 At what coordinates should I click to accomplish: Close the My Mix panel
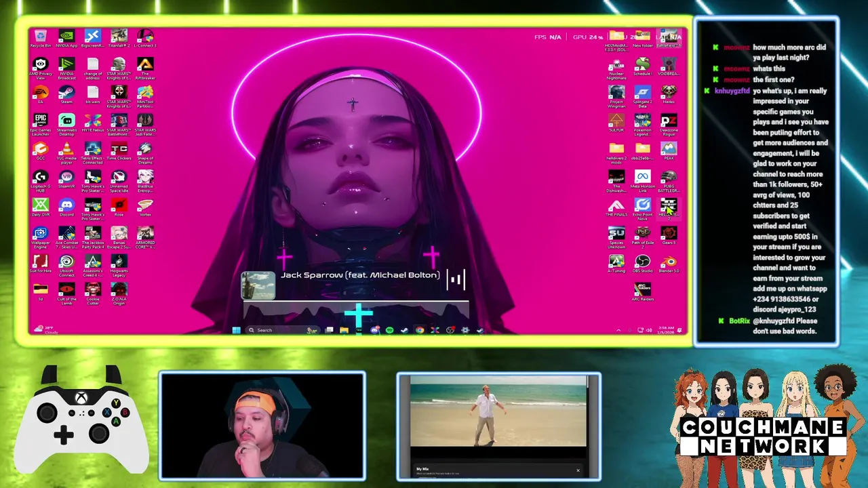click(578, 470)
